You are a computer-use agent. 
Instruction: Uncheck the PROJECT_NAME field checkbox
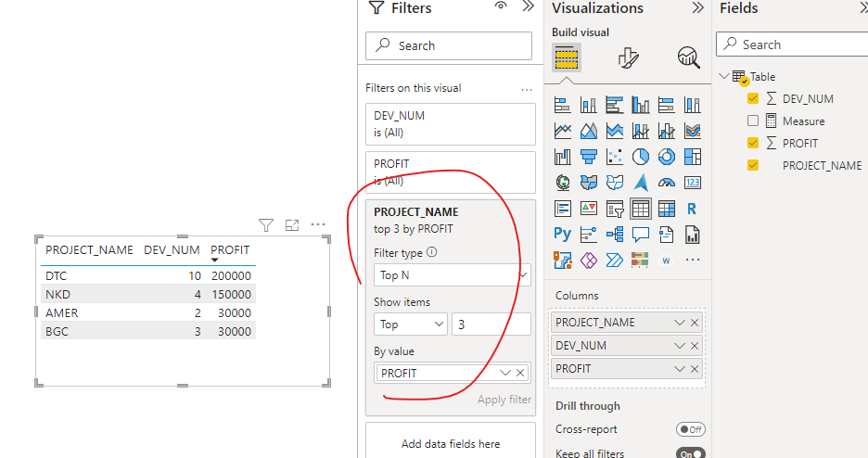(x=753, y=165)
